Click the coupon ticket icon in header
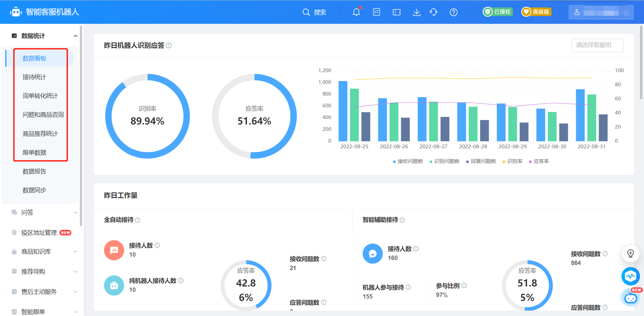 [396, 12]
